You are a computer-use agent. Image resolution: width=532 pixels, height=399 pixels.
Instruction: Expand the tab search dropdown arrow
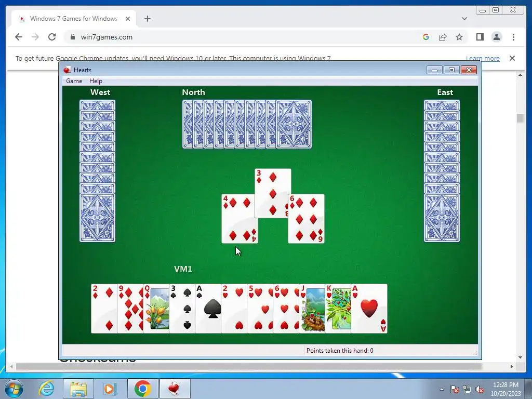point(464,19)
